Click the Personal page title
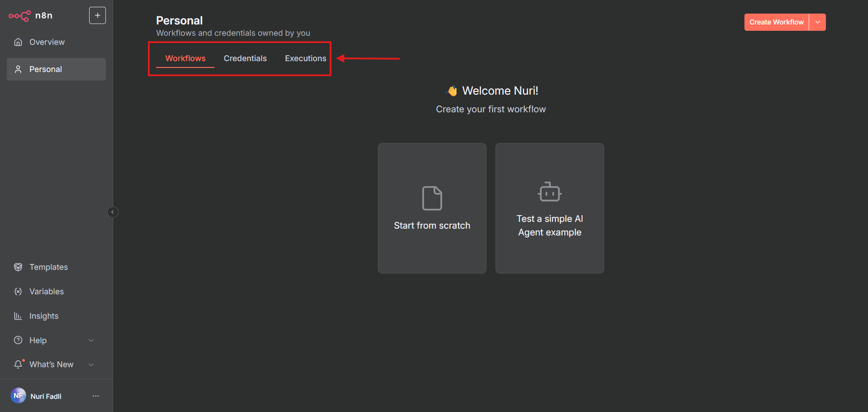This screenshot has height=412, width=868. coord(179,20)
